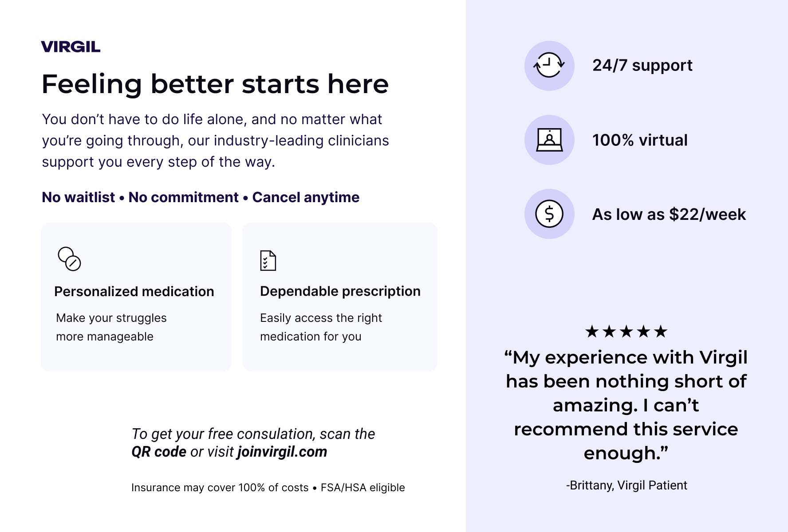This screenshot has height=532, width=788.
Task: Click the 'Feeling better starts here' headline
Action: click(x=215, y=84)
